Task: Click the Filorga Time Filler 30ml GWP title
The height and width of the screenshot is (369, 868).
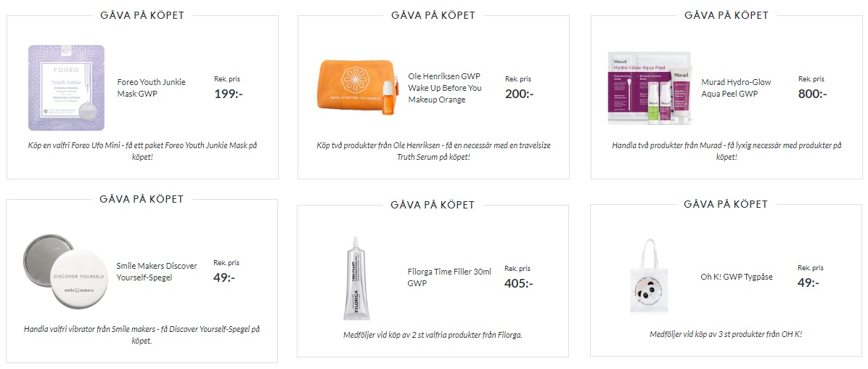Action: pos(449,277)
